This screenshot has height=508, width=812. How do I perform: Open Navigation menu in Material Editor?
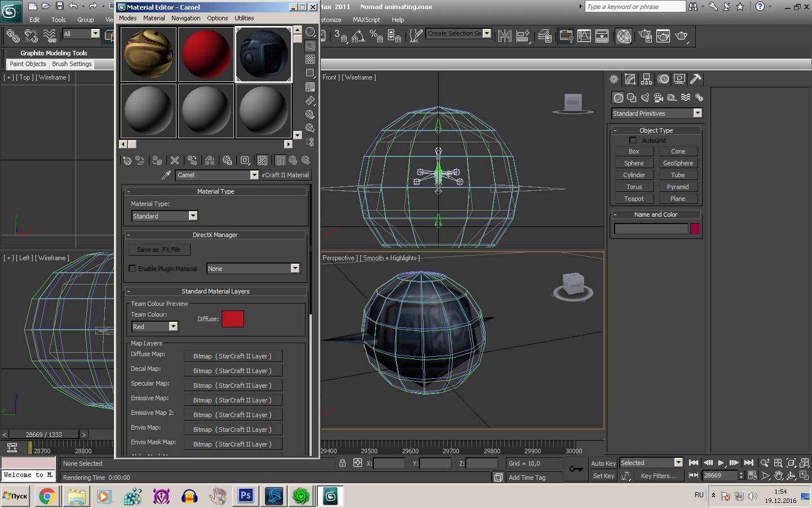[x=186, y=18]
